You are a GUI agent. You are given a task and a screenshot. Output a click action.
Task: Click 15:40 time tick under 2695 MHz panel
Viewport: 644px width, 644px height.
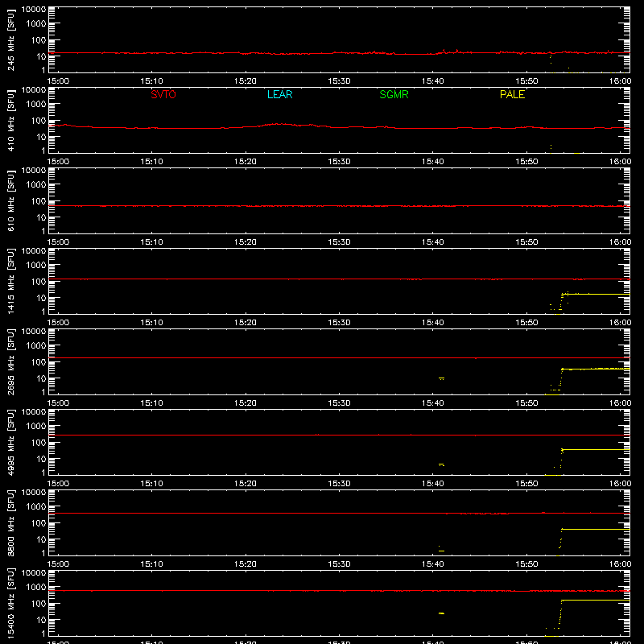click(x=432, y=403)
